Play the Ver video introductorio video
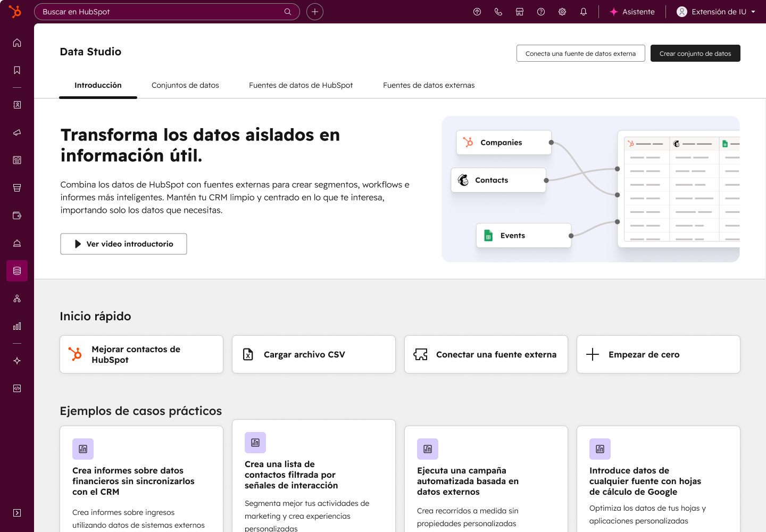The height and width of the screenshot is (532, 766). [x=123, y=244]
